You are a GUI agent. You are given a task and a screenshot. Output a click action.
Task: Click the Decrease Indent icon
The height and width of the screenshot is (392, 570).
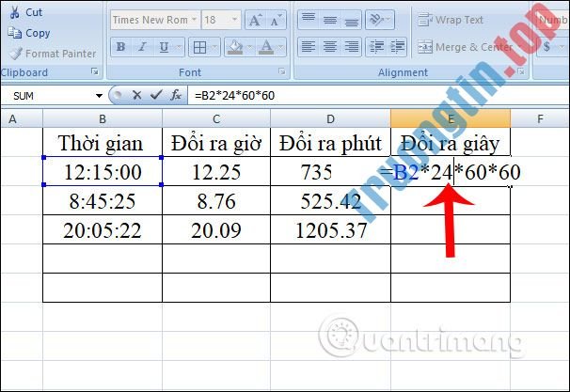(376, 47)
